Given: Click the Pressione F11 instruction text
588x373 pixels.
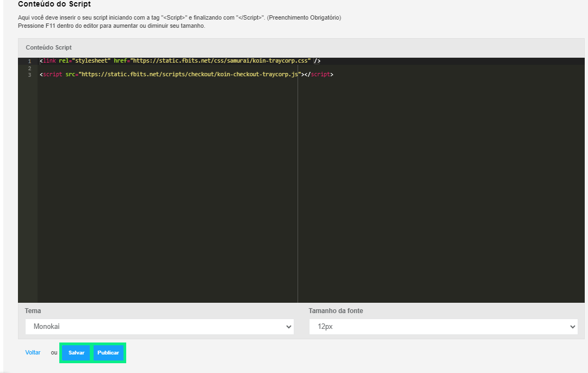Looking at the screenshot, I should 112,26.
